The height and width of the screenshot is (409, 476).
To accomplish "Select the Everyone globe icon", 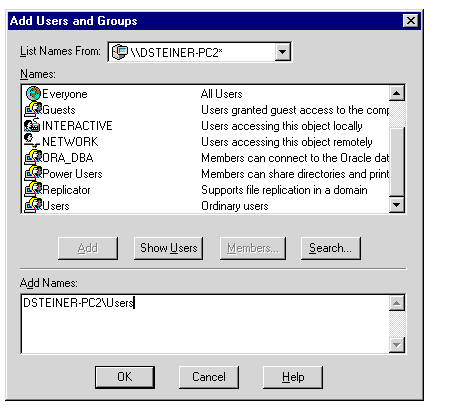I will click(33, 94).
